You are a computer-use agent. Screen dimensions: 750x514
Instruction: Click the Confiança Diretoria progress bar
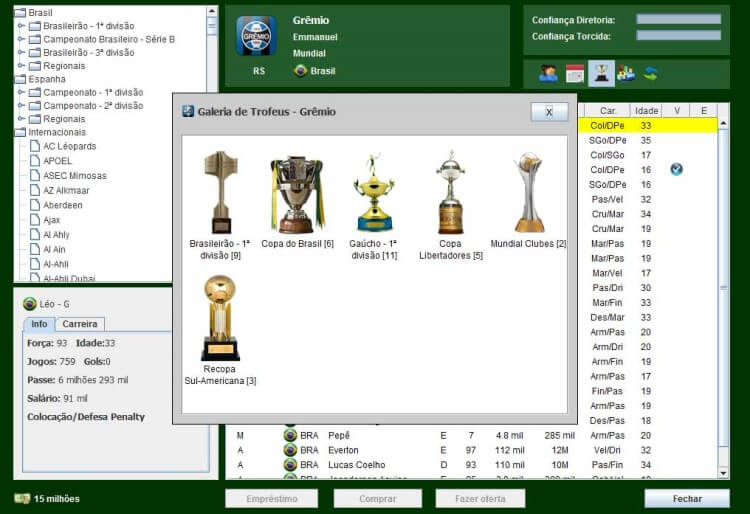click(678, 19)
